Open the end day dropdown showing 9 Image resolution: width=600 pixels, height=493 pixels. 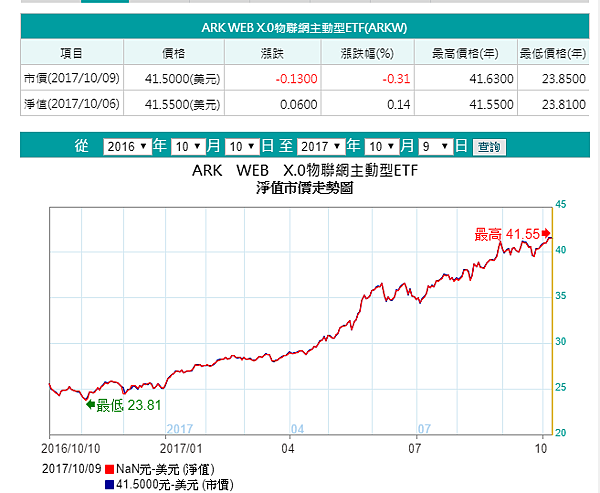click(436, 147)
